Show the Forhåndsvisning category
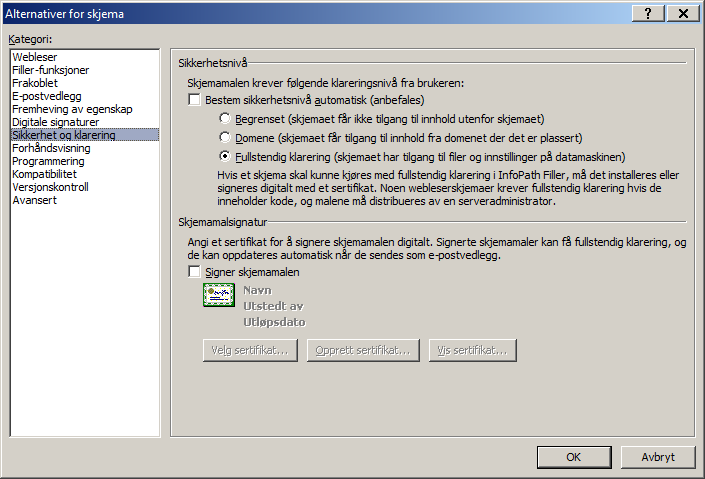 pyautogui.click(x=51, y=148)
